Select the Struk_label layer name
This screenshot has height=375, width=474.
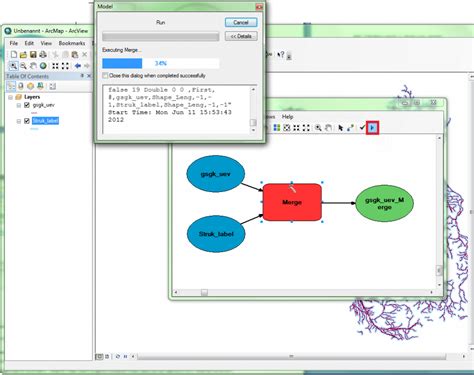coord(46,121)
